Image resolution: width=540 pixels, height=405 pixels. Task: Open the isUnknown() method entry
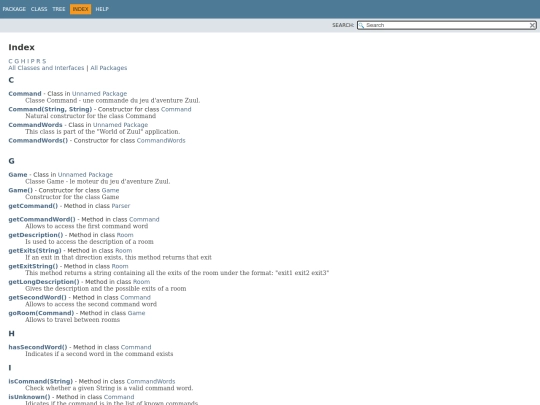tap(29, 397)
